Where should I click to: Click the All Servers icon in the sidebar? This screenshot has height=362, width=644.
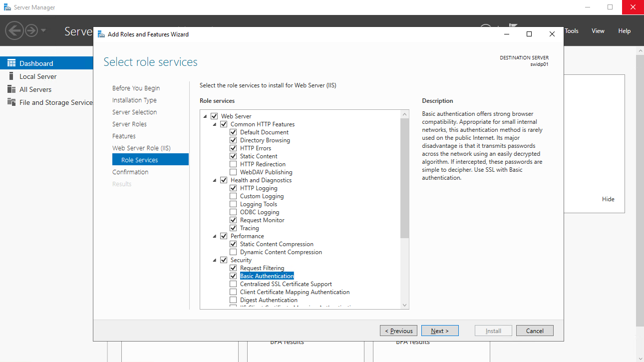pyautogui.click(x=11, y=89)
